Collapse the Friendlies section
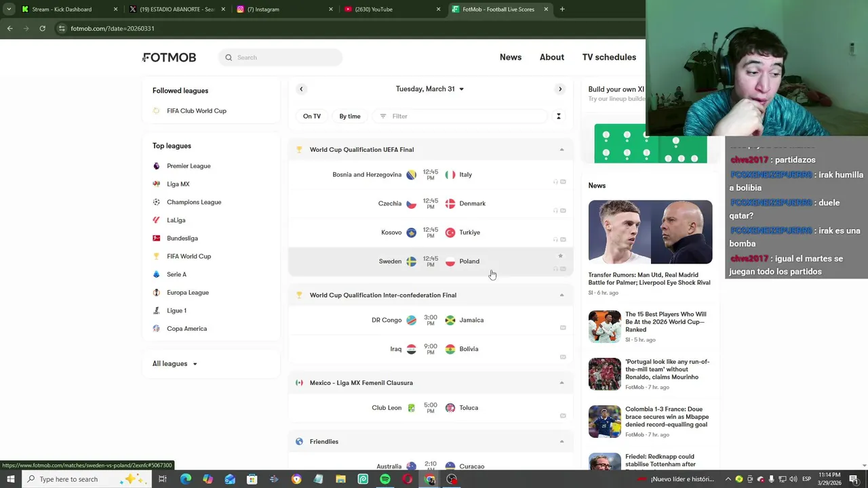 [x=561, y=441]
